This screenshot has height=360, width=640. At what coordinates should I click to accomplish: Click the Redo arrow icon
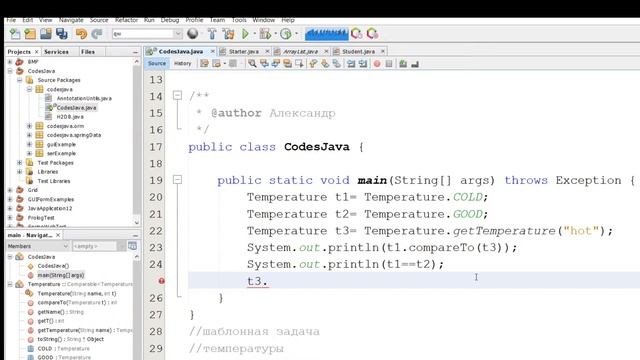click(97, 34)
